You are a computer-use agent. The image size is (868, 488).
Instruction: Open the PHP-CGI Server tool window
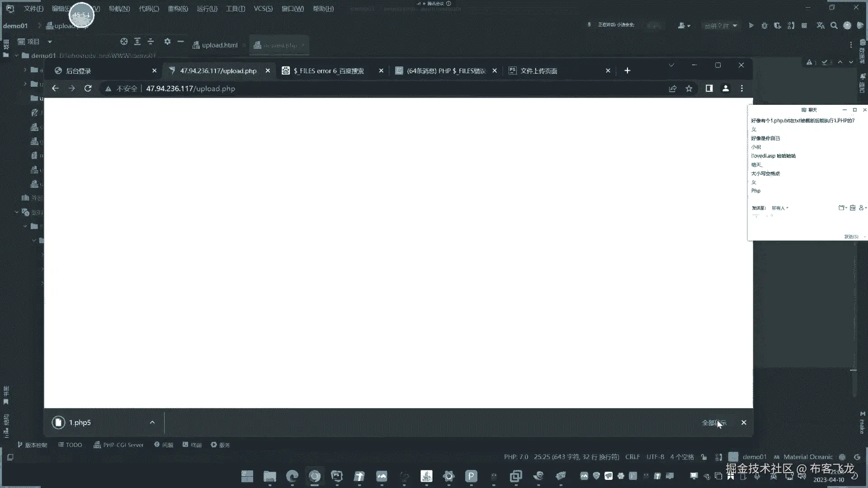118,445
